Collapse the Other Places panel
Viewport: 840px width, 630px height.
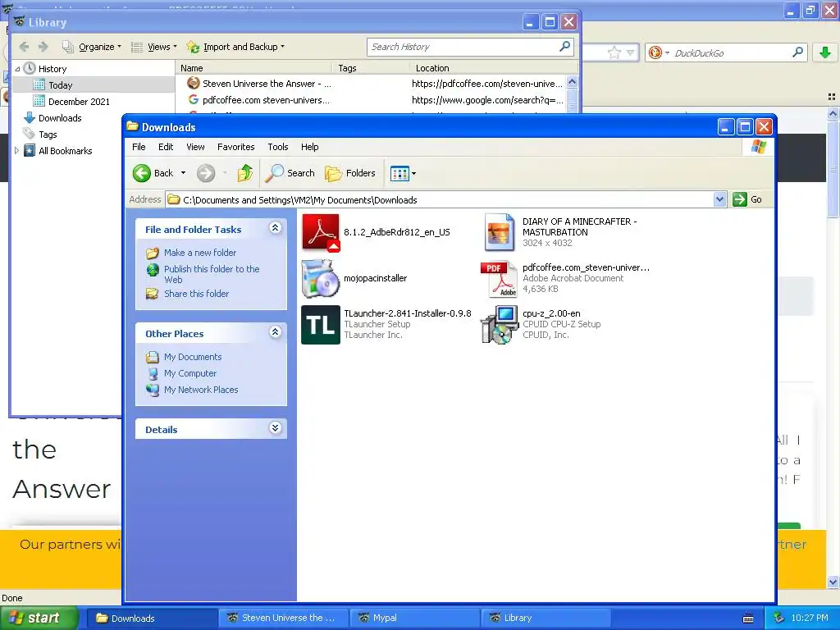275,332
